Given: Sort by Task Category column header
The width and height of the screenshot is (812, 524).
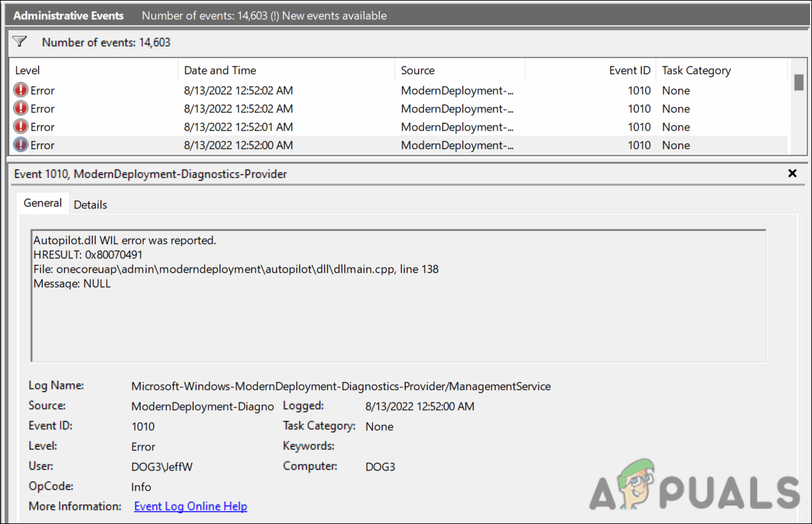Looking at the screenshot, I should point(722,70).
